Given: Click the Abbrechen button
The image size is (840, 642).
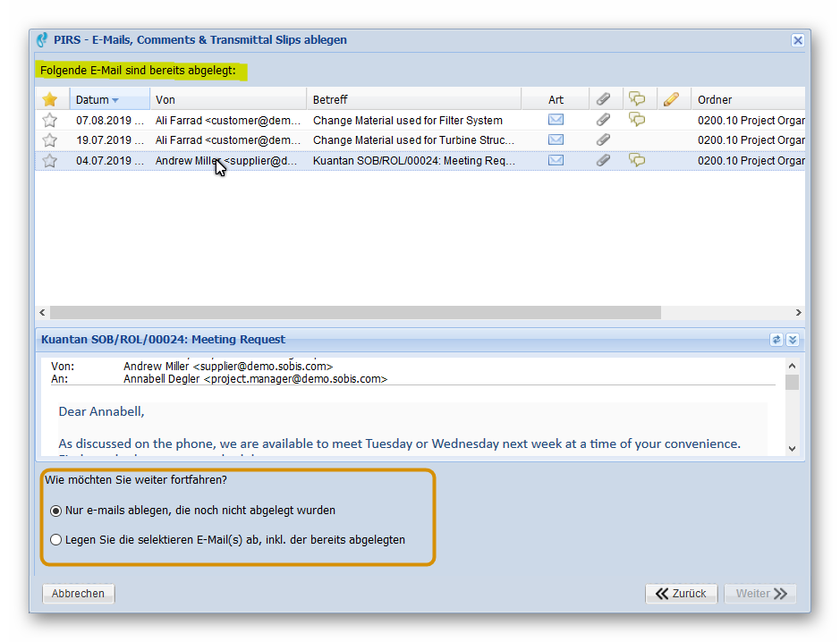Looking at the screenshot, I should pos(79,594).
